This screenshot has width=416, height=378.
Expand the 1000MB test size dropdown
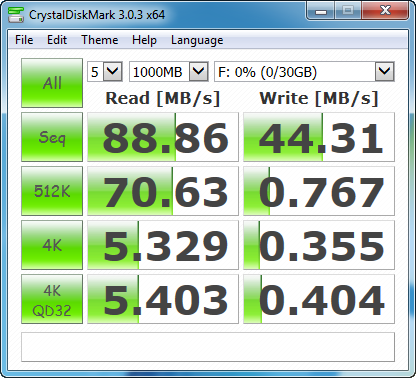coord(199,71)
